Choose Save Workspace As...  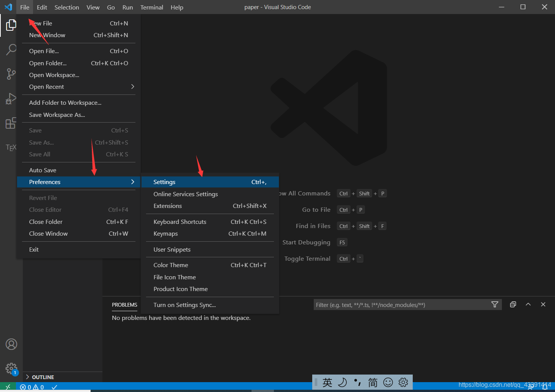click(79, 115)
